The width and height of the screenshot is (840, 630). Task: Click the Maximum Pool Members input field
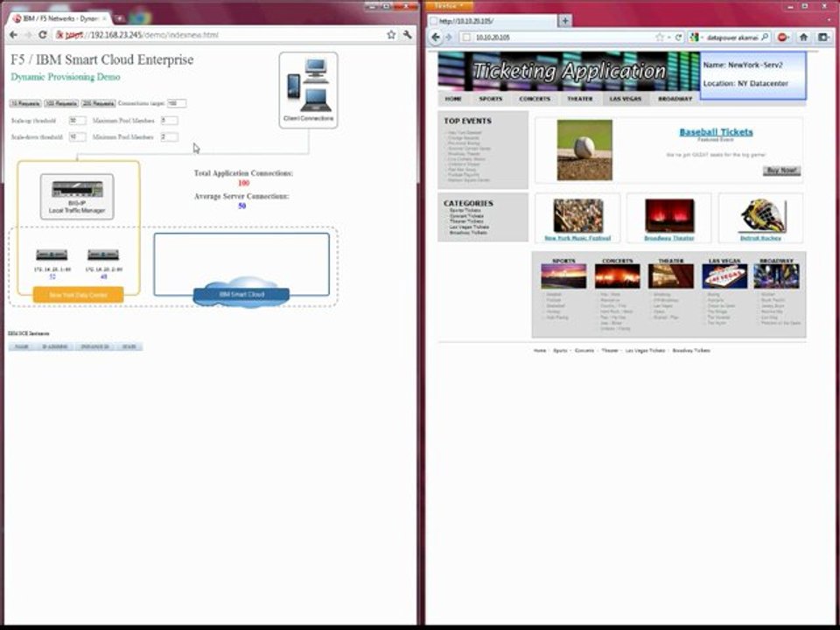click(169, 121)
